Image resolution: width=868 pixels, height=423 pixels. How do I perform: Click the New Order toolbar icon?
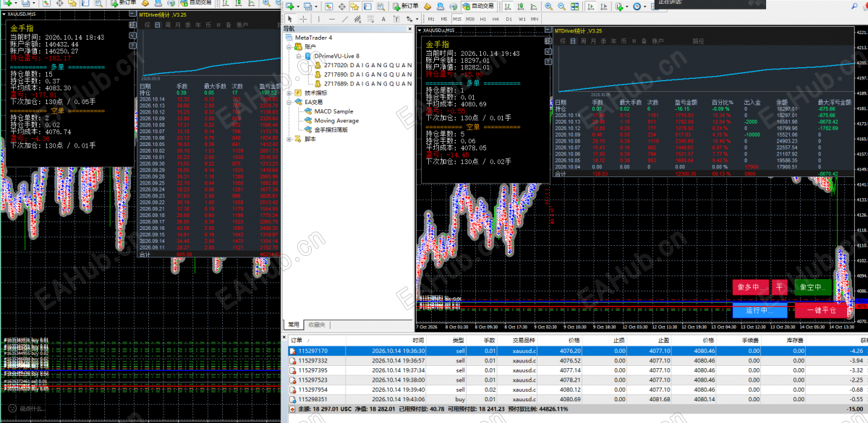tap(406, 6)
